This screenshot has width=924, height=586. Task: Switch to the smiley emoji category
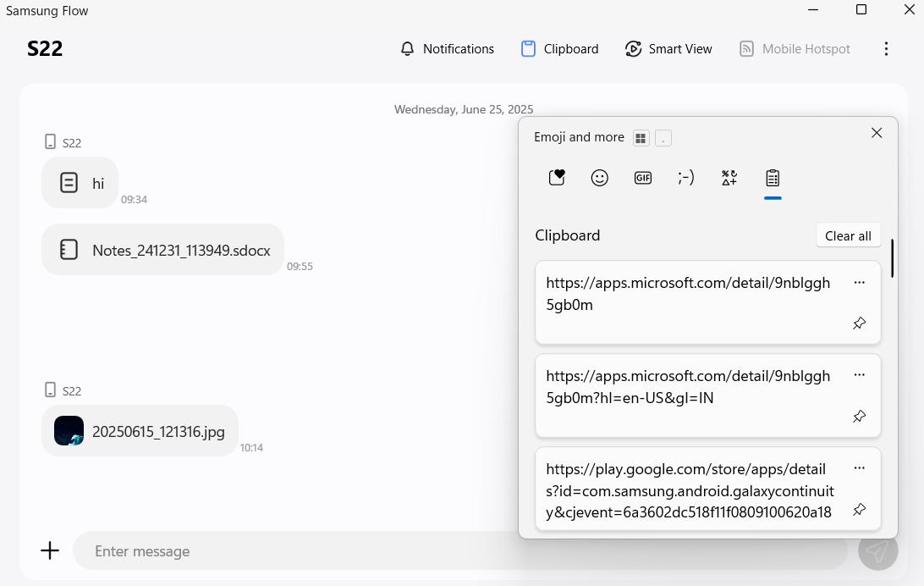tap(599, 178)
